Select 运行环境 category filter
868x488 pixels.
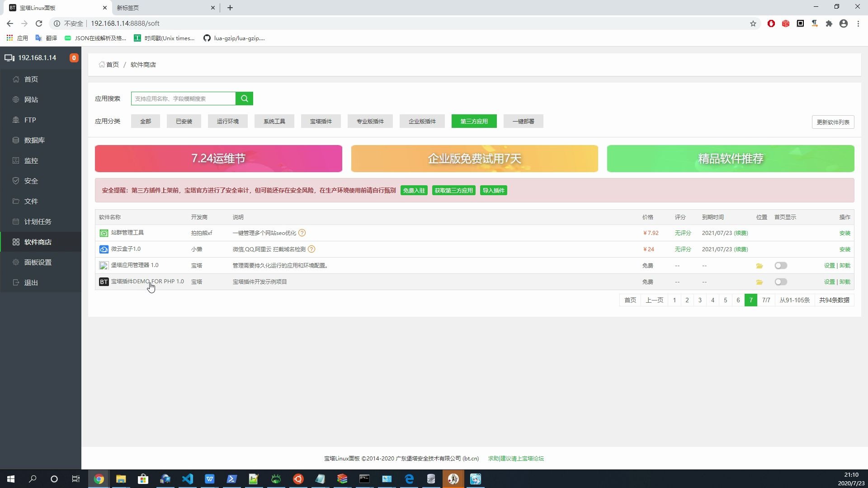[x=228, y=121]
